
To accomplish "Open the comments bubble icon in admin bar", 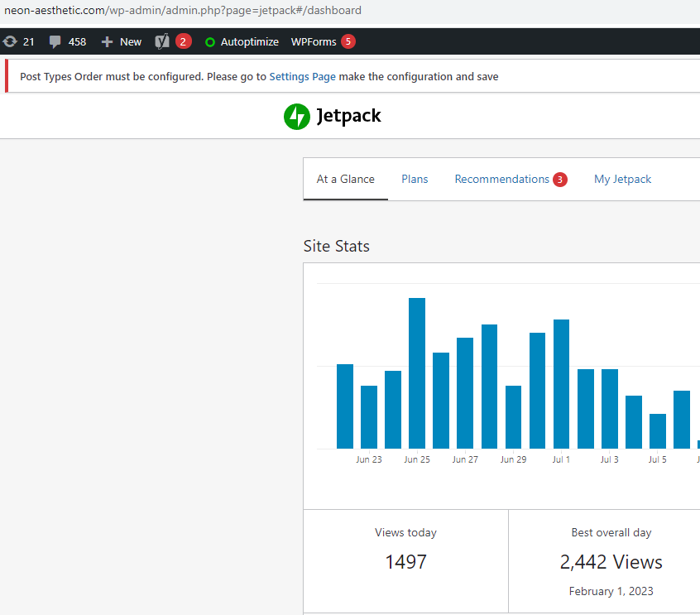I will click(55, 42).
